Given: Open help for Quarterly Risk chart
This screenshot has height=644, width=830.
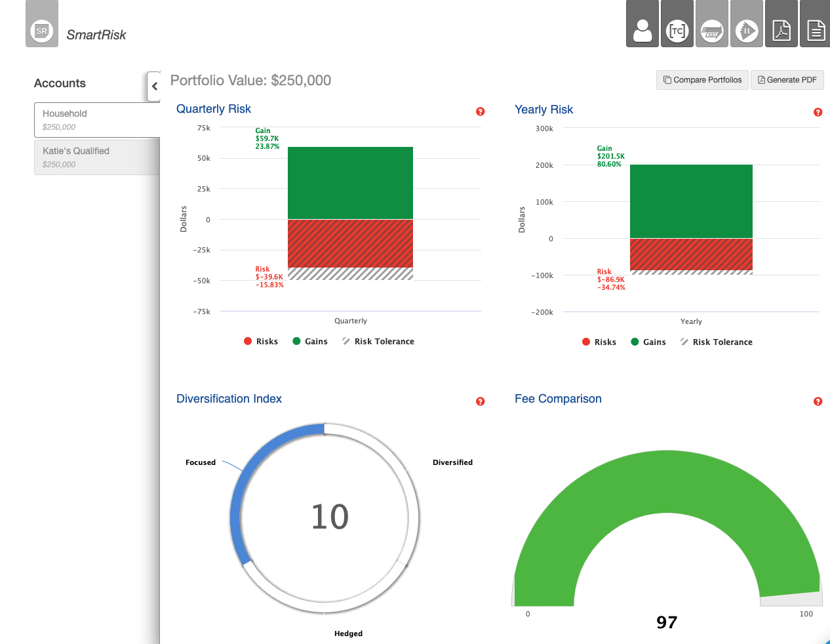Looking at the screenshot, I should (x=480, y=111).
